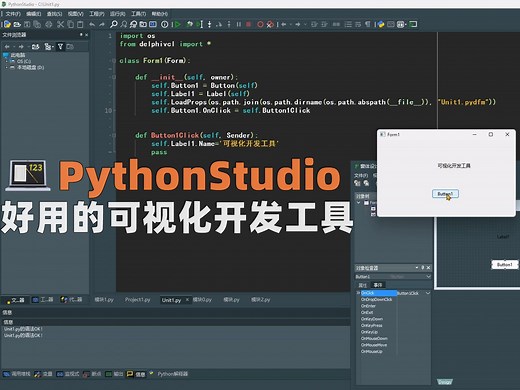This screenshot has height=390, width=520.
Task: Click the new Python file toolbar icon
Action: [x=7, y=24]
